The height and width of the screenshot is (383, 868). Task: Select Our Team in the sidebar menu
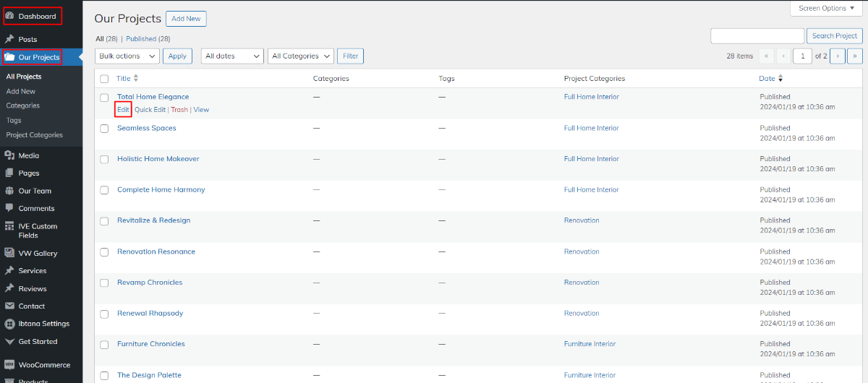[35, 191]
